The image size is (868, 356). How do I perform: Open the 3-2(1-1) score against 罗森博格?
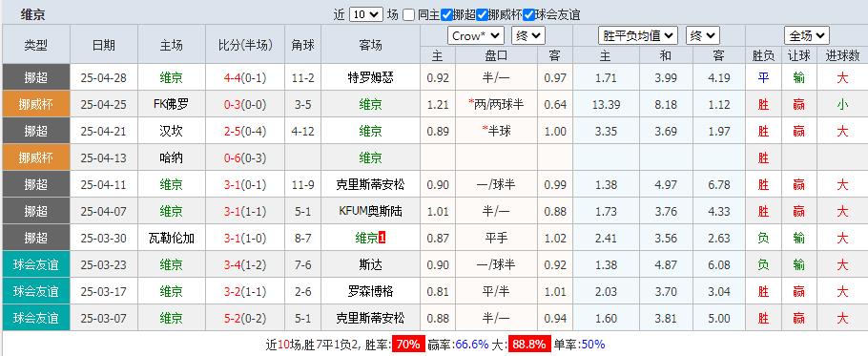(x=245, y=291)
